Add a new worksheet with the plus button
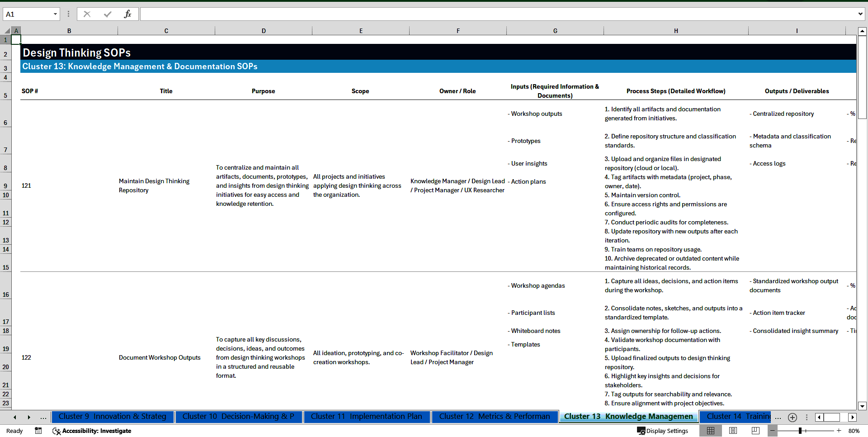Image resolution: width=868 pixels, height=437 pixels. [792, 417]
